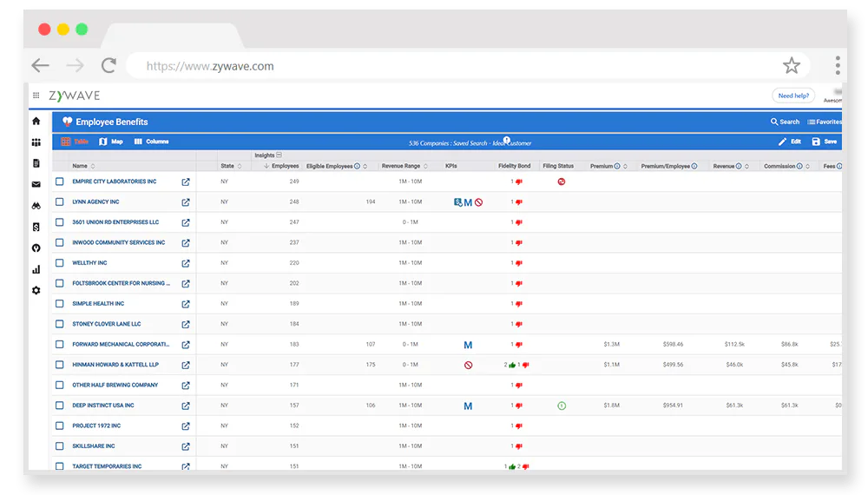The height and width of the screenshot is (495, 868).
Task: Click the Premium column info icon
Action: point(617,166)
